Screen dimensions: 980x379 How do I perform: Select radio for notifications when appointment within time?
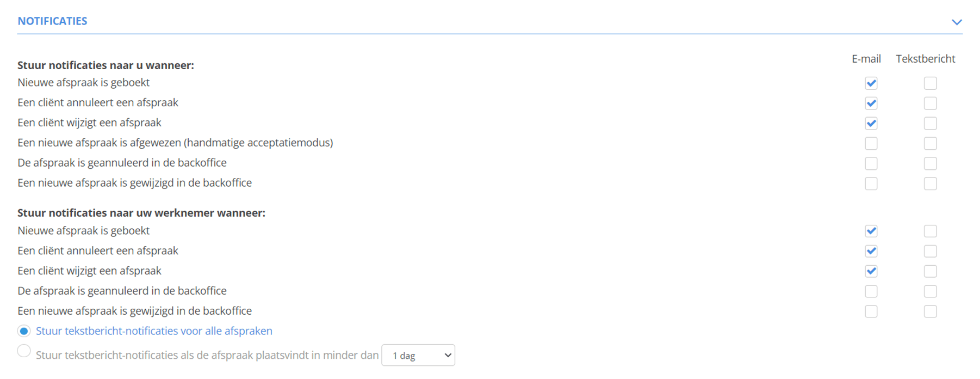24,351
